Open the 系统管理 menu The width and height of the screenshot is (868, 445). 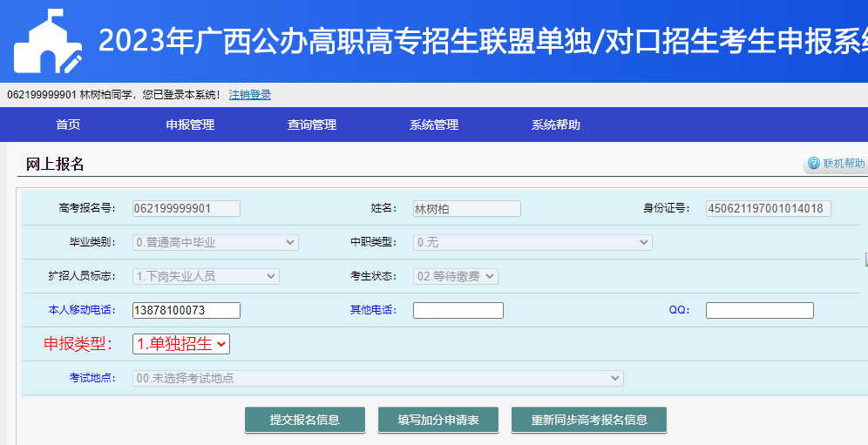[434, 125]
